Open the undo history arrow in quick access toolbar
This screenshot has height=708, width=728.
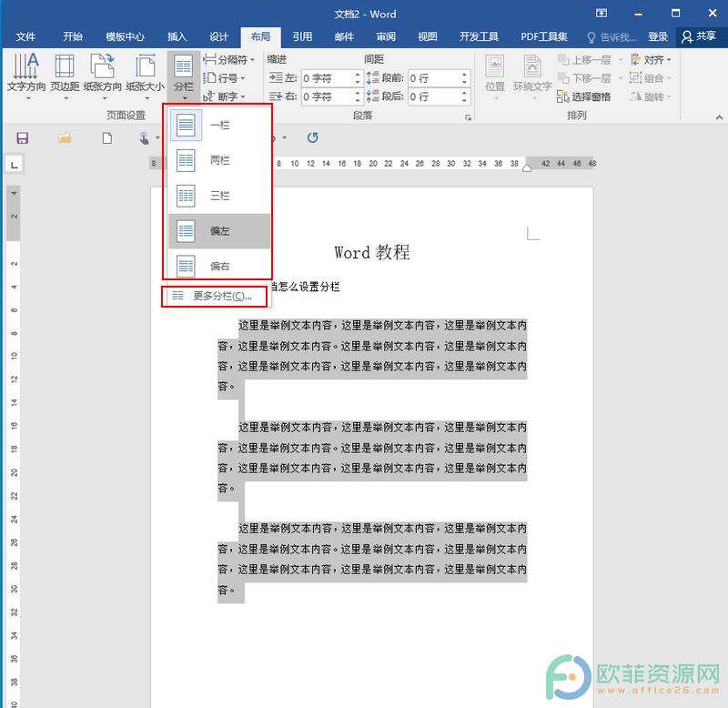(284, 138)
